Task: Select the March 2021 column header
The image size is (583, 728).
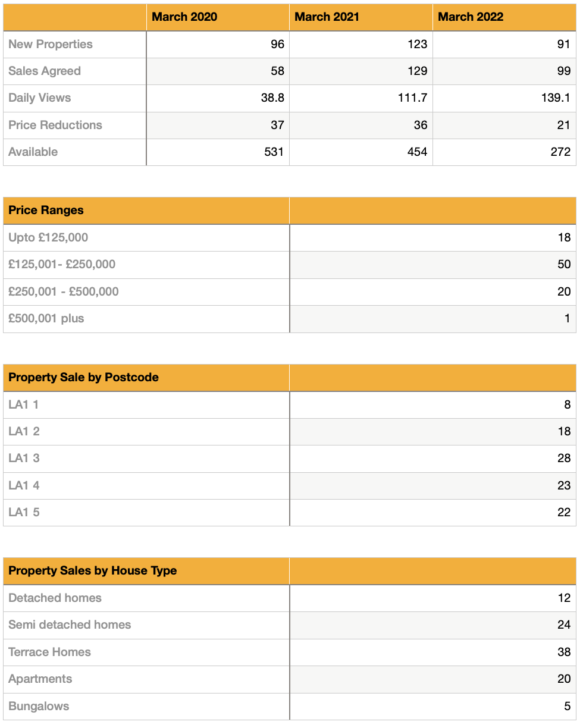Action: coord(327,17)
